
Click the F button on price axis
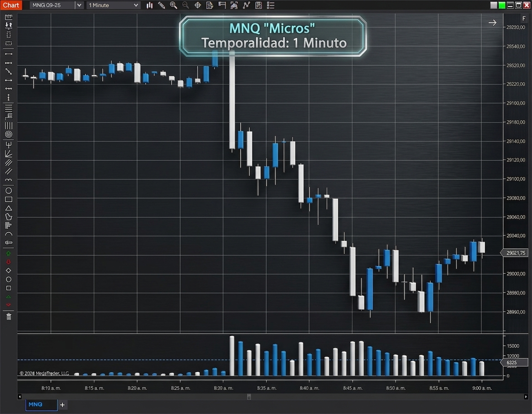tap(524, 19)
